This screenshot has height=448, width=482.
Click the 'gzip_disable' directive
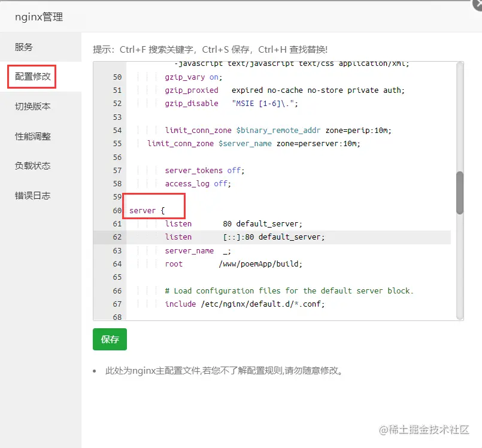pos(192,104)
